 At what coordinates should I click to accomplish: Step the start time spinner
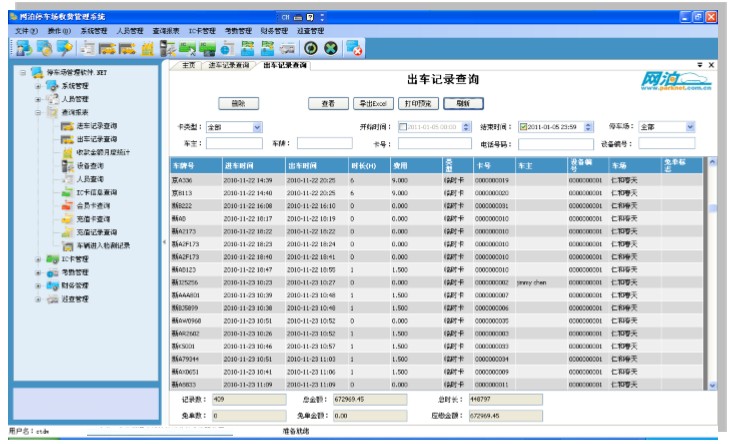466,127
